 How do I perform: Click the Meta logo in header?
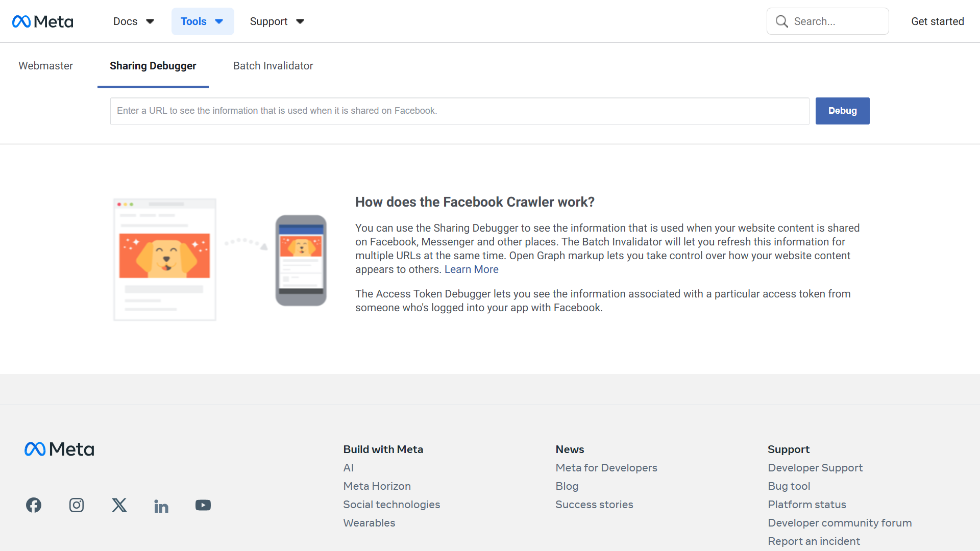pos(43,21)
